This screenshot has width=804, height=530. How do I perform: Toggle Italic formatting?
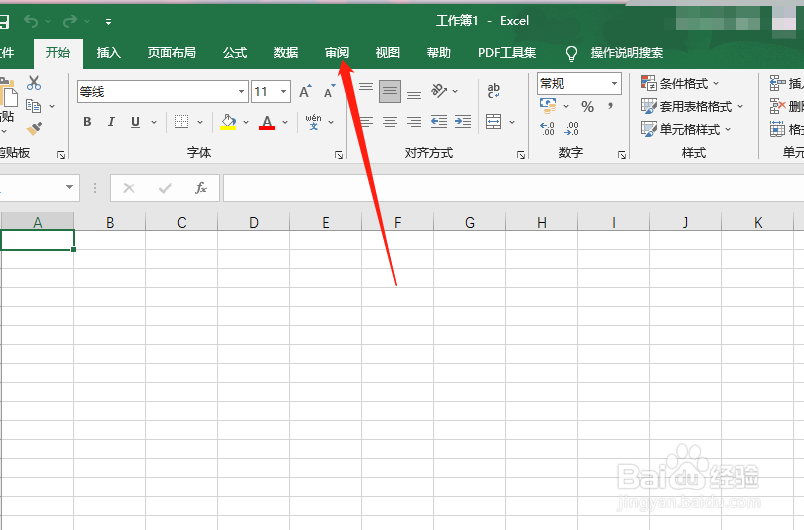(111, 122)
